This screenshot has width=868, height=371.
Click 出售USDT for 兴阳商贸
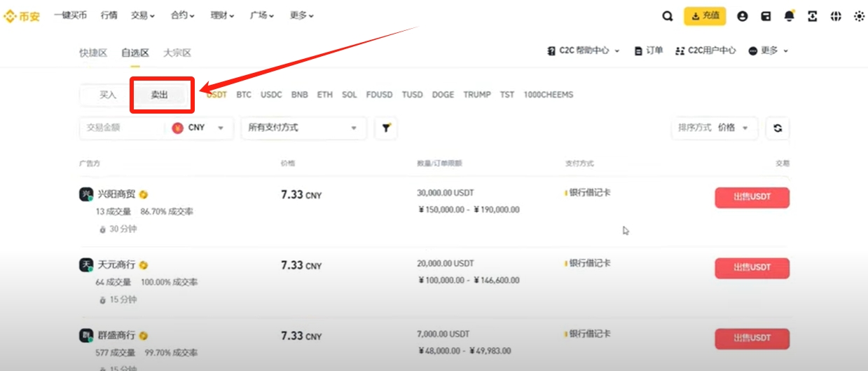tap(752, 198)
